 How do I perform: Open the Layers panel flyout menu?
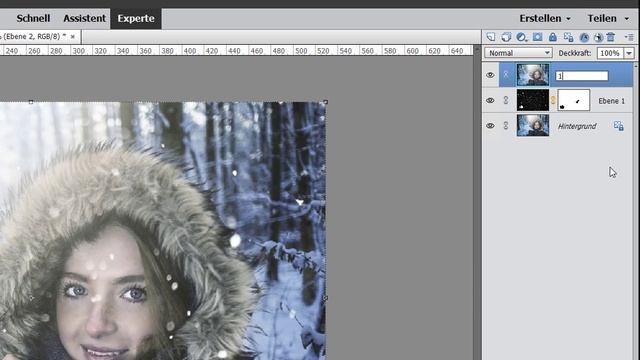(629, 37)
